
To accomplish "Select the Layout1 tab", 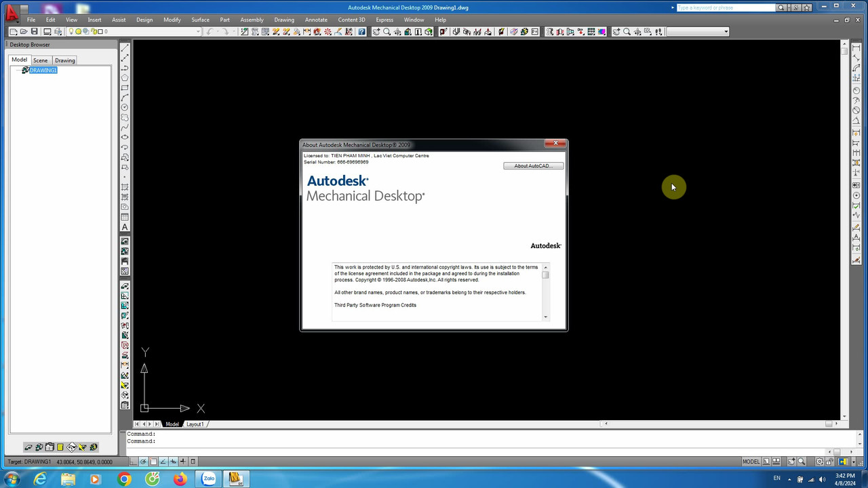I will tap(195, 424).
